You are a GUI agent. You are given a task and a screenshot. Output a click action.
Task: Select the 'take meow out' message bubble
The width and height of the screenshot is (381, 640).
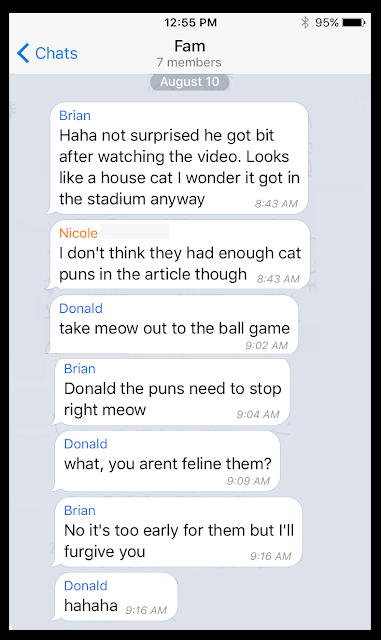(174, 325)
